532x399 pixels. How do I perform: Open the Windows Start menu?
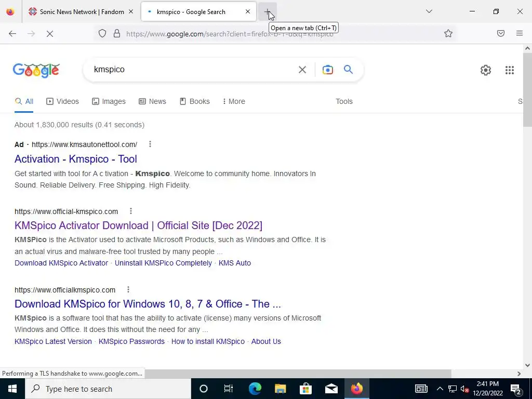tap(12, 389)
